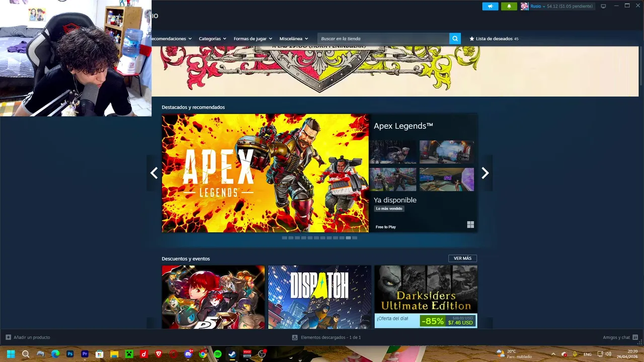Image resolution: width=644 pixels, height=362 pixels.
Task: Show hidden system tray icons chevron
Action: click(553, 354)
